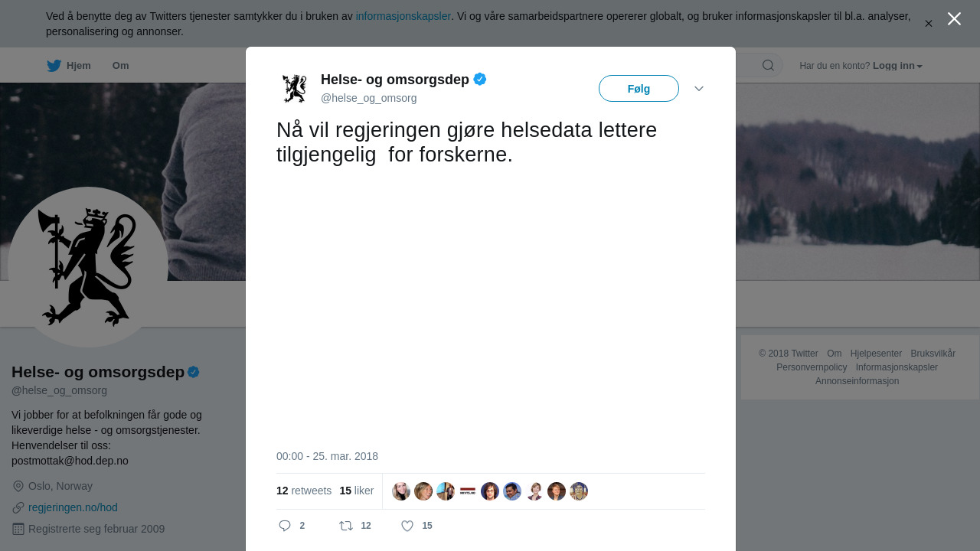This screenshot has height=551, width=980.
Task: Close the tweet dialog with the large X
Action: 954,18
